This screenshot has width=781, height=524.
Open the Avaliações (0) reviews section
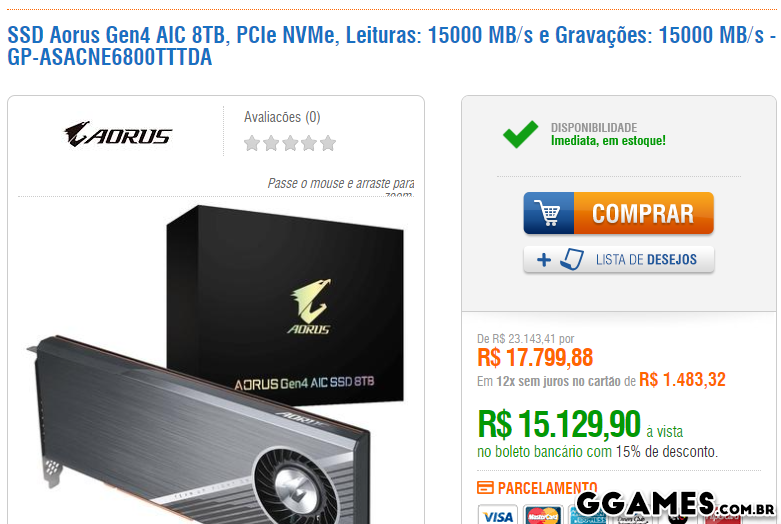[x=282, y=117]
